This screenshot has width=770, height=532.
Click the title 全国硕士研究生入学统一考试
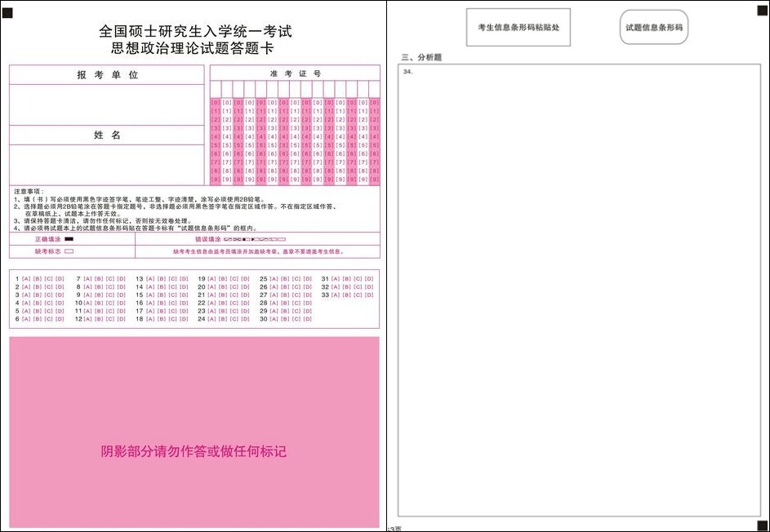point(195,31)
